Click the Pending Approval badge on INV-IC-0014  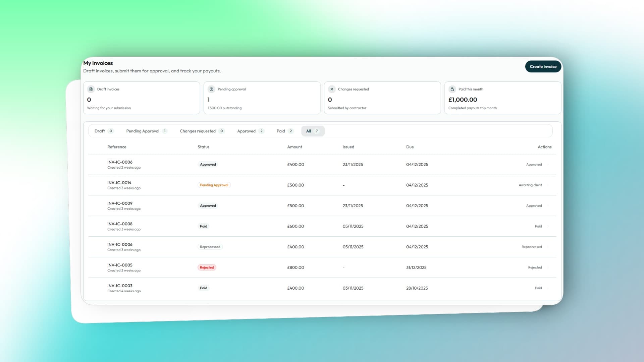[x=214, y=185]
